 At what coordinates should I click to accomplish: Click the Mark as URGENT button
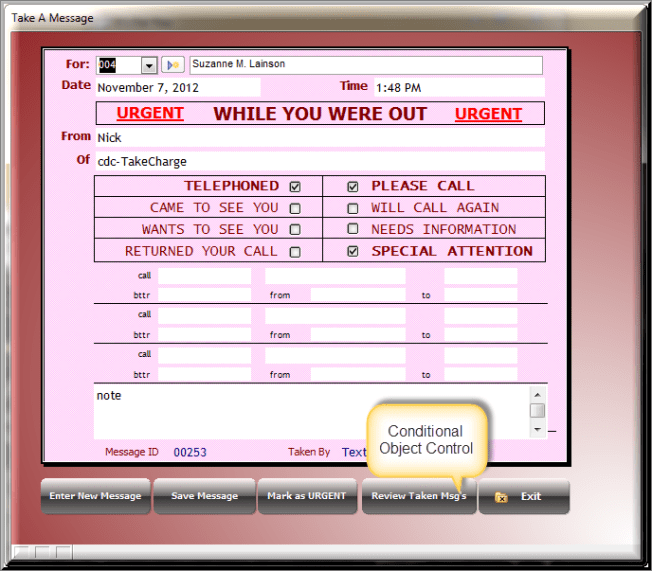click(x=307, y=496)
